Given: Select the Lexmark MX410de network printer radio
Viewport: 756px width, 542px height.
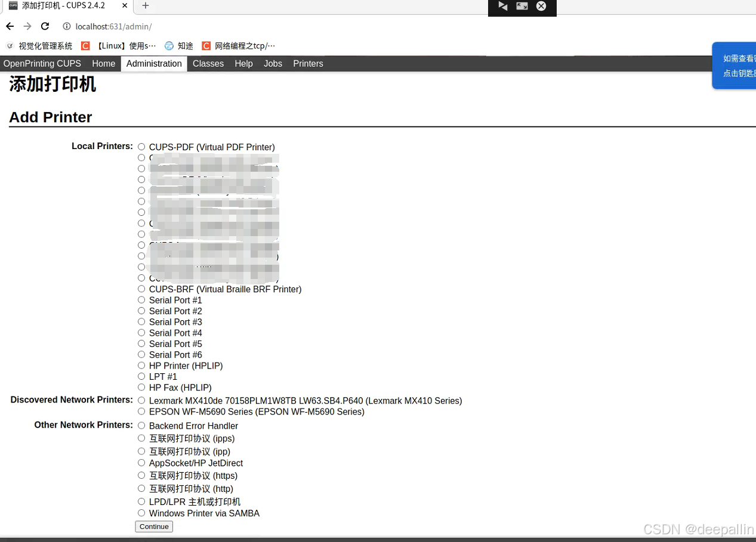Looking at the screenshot, I should (x=141, y=401).
